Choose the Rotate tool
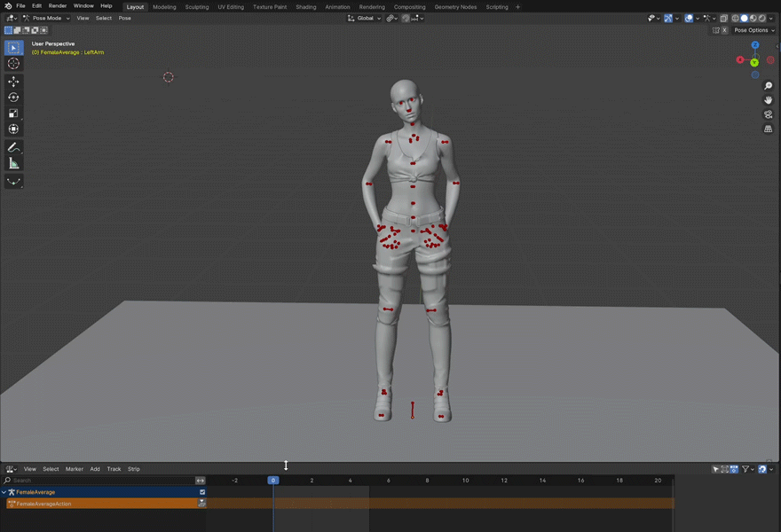Viewport: 781px width, 532px height. click(13, 98)
